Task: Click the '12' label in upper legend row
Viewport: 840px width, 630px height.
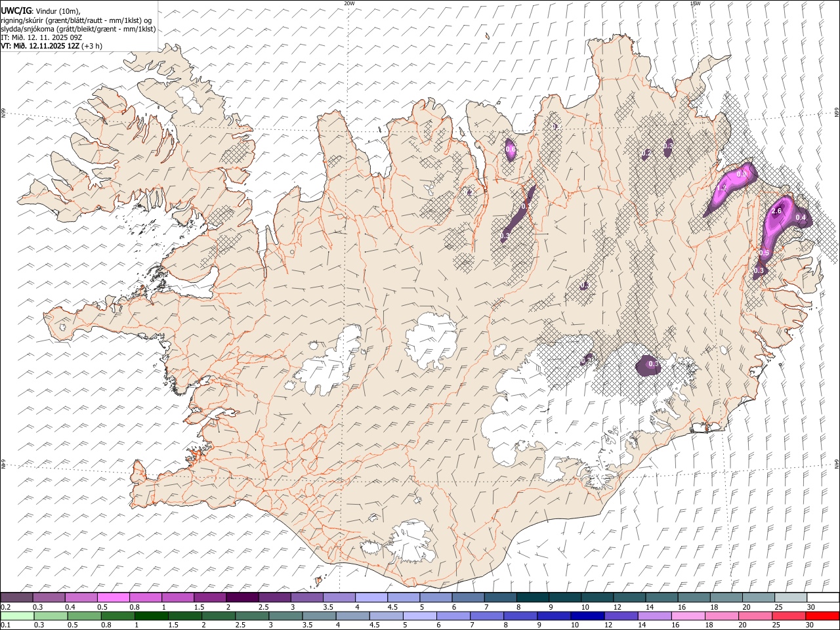Action: point(617,607)
